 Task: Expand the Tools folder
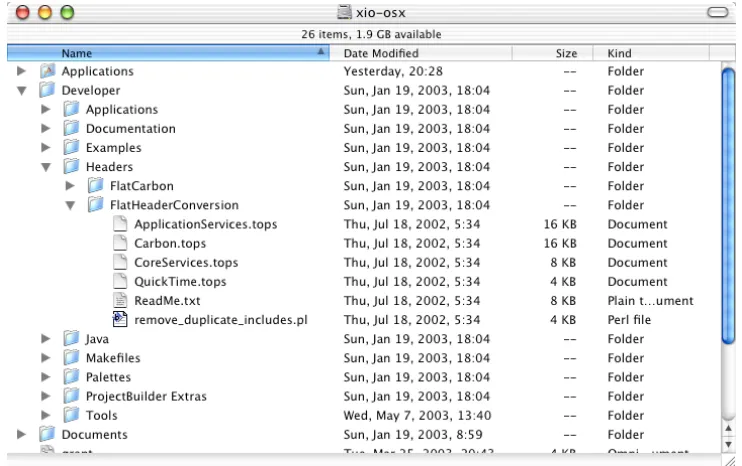[x=45, y=415]
